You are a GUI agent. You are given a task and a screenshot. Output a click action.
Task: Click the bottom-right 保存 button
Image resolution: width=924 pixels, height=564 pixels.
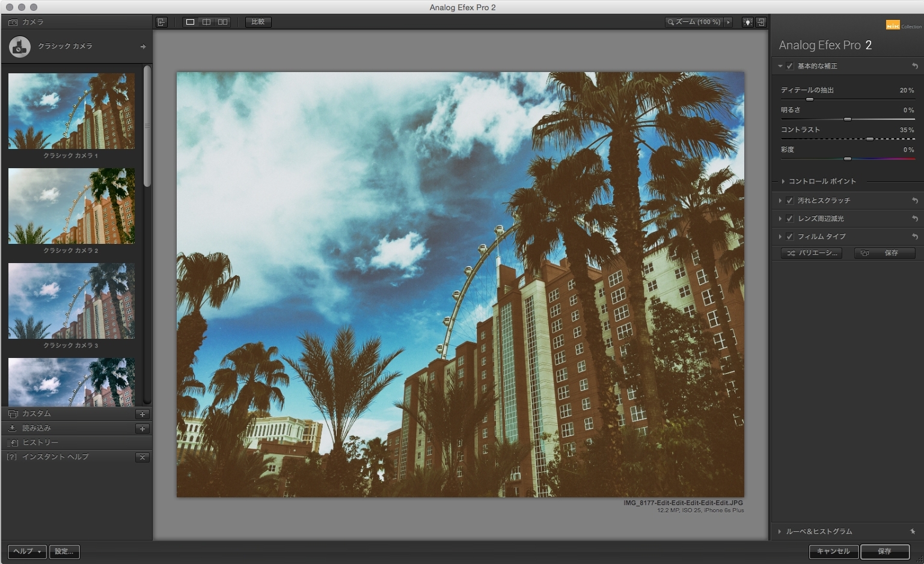[884, 551]
